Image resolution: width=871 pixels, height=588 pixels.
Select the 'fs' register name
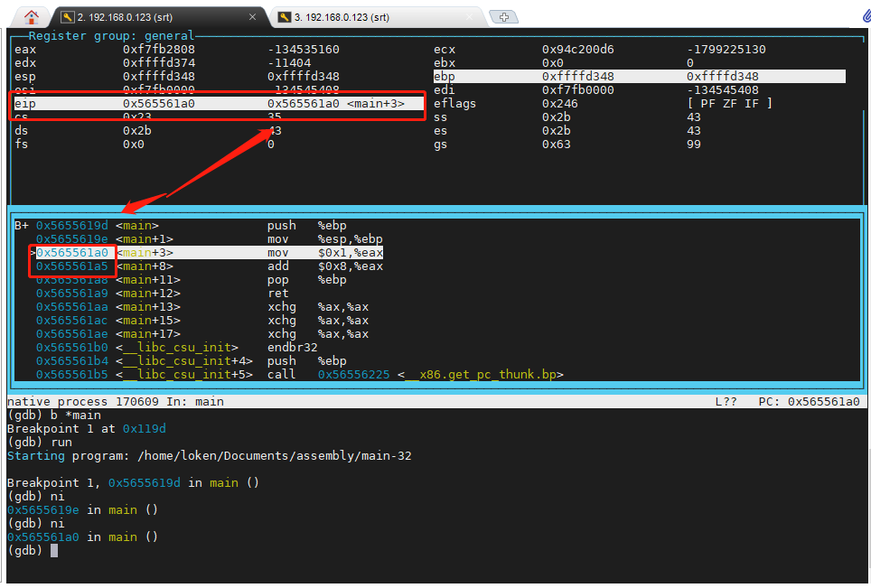click(22, 145)
